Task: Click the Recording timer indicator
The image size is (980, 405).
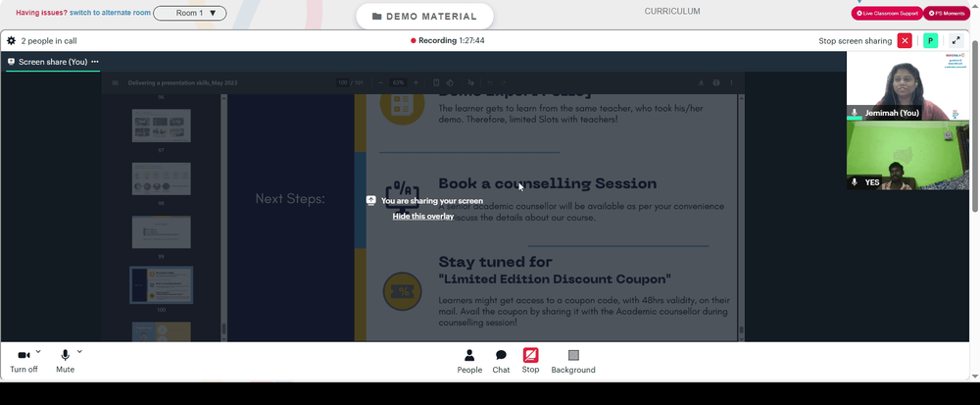Action: click(x=448, y=40)
